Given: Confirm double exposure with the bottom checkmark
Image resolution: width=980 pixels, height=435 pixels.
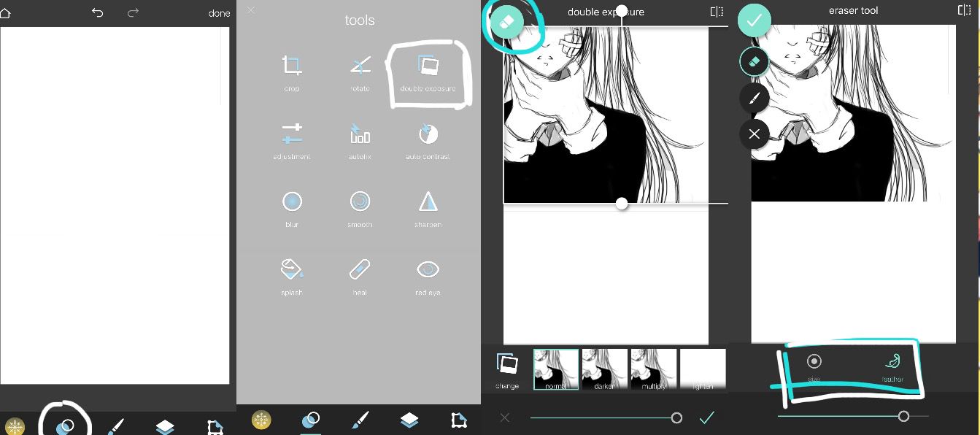Looking at the screenshot, I should tap(706, 417).
